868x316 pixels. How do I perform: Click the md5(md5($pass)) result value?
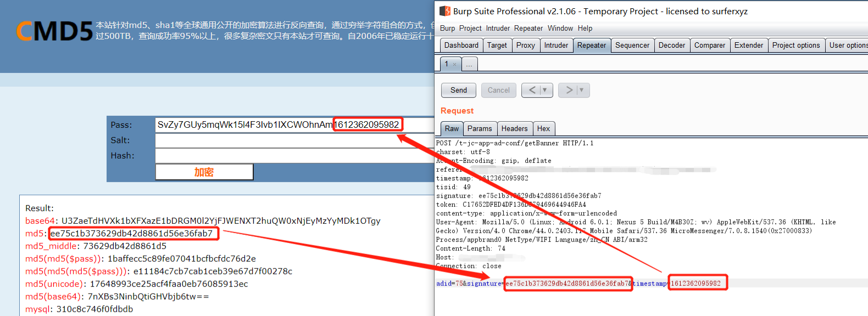pyautogui.click(x=182, y=258)
